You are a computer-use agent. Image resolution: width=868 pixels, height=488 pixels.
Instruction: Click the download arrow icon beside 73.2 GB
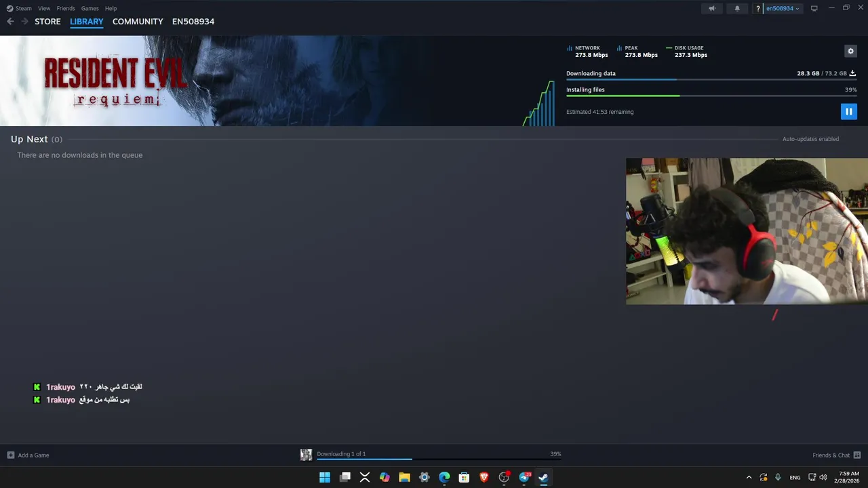(x=853, y=73)
